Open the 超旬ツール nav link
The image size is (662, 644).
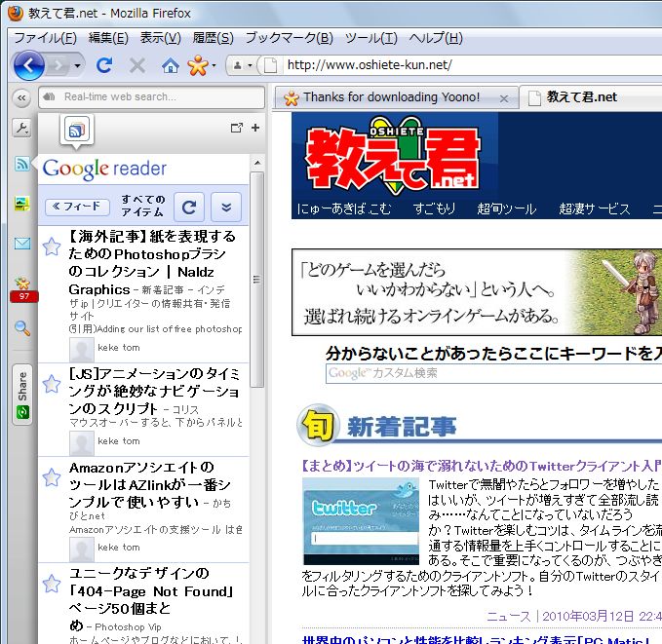click(507, 208)
